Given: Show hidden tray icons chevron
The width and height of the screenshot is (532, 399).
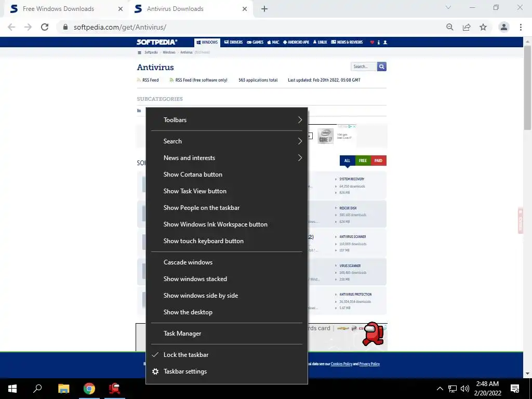Looking at the screenshot, I should 440,389.
